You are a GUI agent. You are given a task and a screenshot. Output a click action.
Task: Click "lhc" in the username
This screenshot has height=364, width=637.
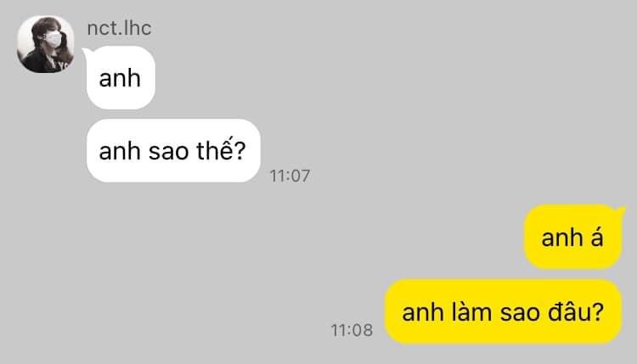(138, 28)
